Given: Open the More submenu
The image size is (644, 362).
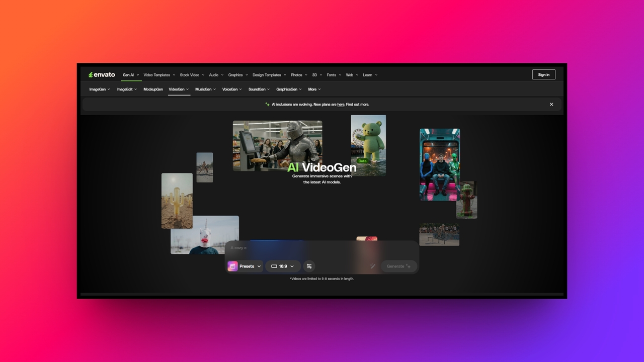Looking at the screenshot, I should coord(314,89).
